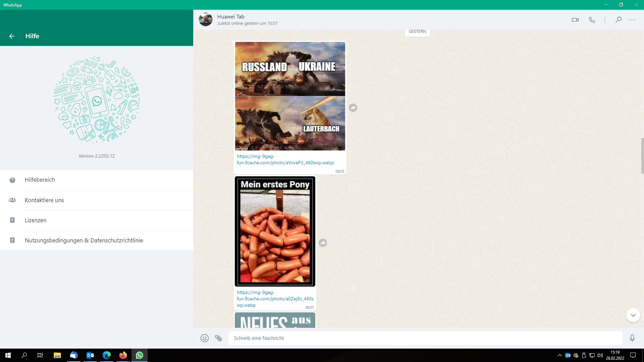
Task: Click the Outlook icon in the system tray
Action: pyautogui.click(x=568, y=355)
